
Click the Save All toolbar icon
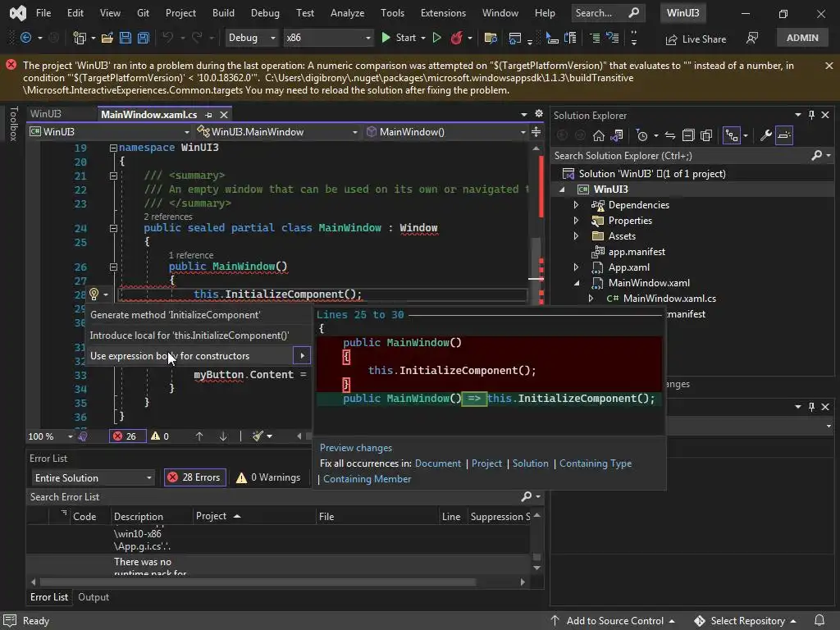(x=143, y=38)
